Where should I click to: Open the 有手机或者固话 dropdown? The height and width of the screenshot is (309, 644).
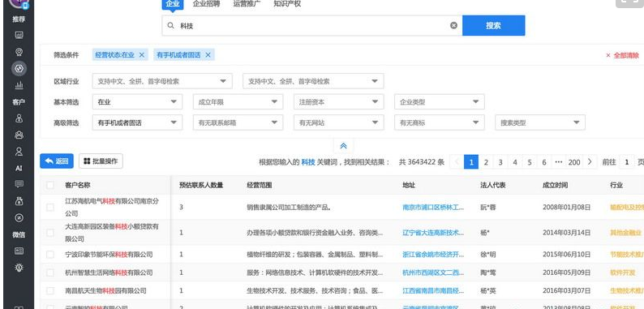[x=138, y=122]
